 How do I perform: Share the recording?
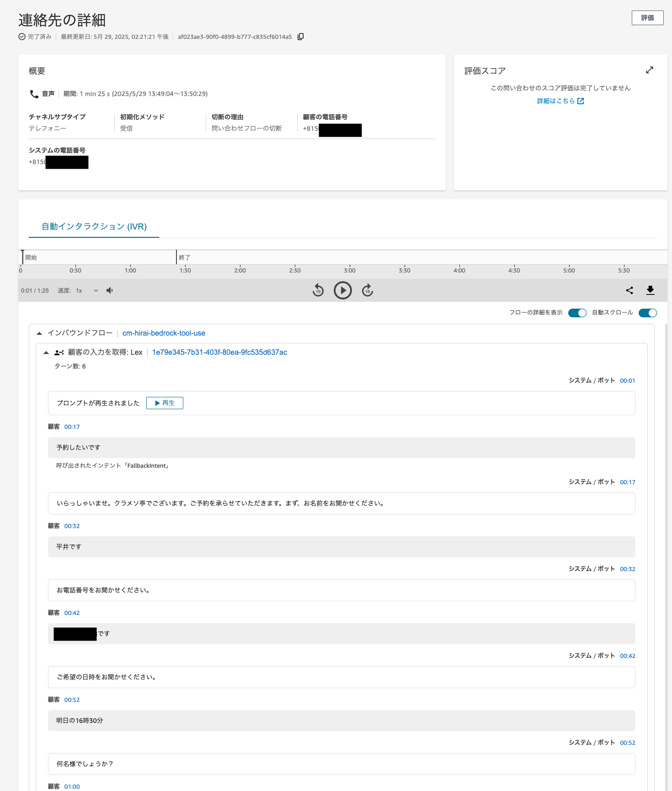point(629,290)
